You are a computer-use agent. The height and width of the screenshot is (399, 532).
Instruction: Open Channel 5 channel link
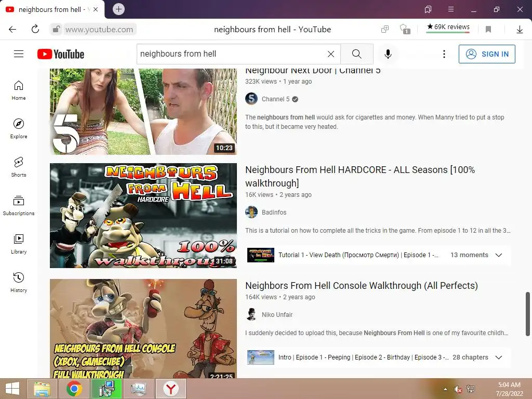coord(275,99)
